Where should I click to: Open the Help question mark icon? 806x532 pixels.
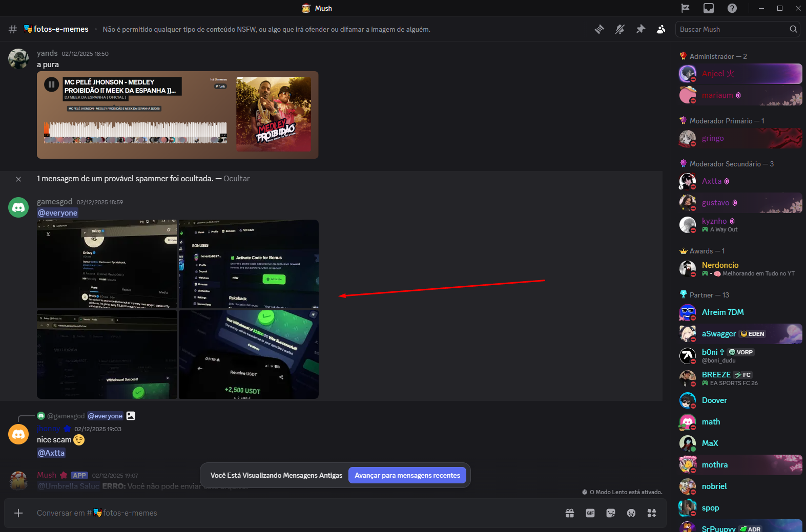(x=732, y=8)
